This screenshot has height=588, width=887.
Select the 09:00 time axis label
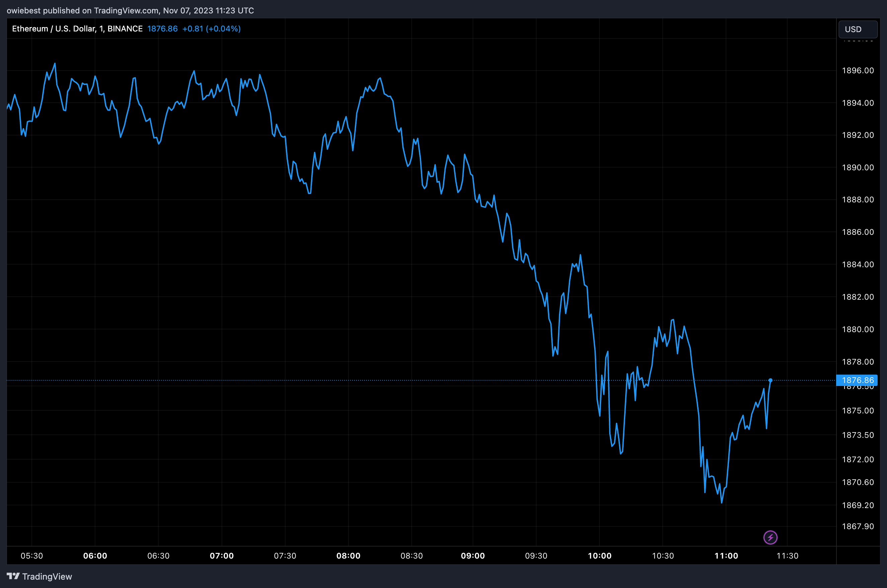click(x=473, y=556)
